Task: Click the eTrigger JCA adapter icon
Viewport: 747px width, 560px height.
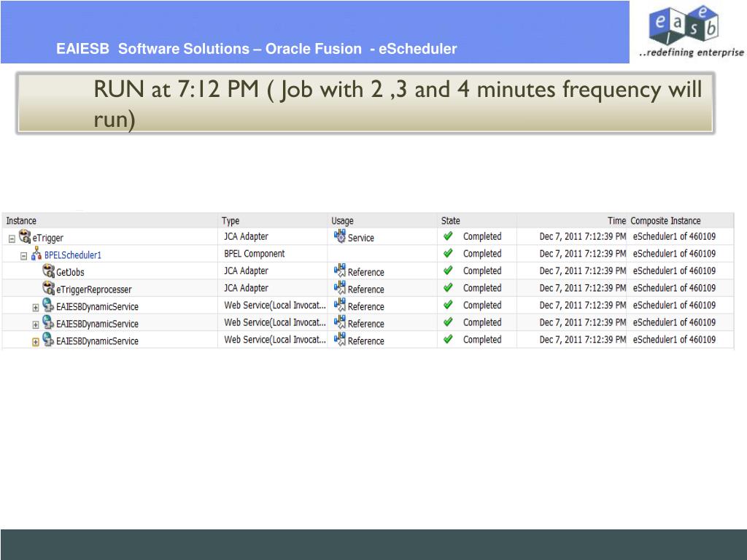Action: (25, 236)
